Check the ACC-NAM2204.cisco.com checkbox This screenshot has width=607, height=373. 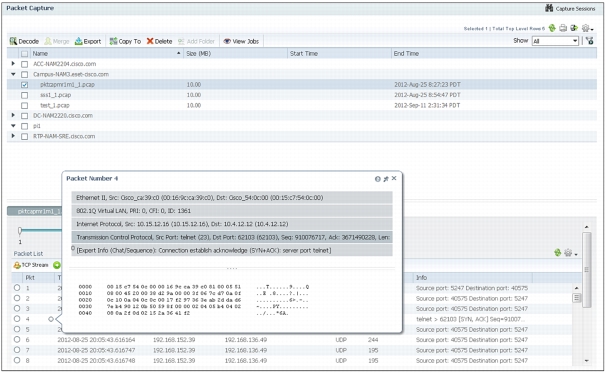[24, 64]
